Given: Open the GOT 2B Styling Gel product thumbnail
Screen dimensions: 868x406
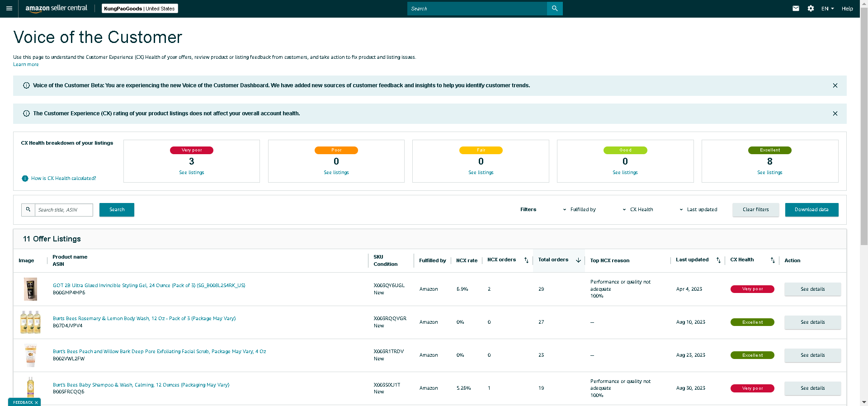Looking at the screenshot, I should coord(30,289).
